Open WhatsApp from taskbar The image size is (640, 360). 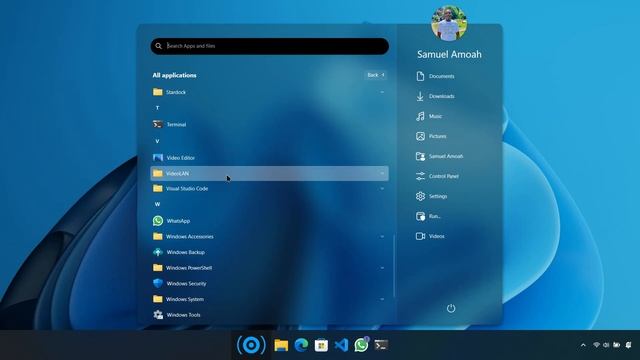pyautogui.click(x=361, y=345)
